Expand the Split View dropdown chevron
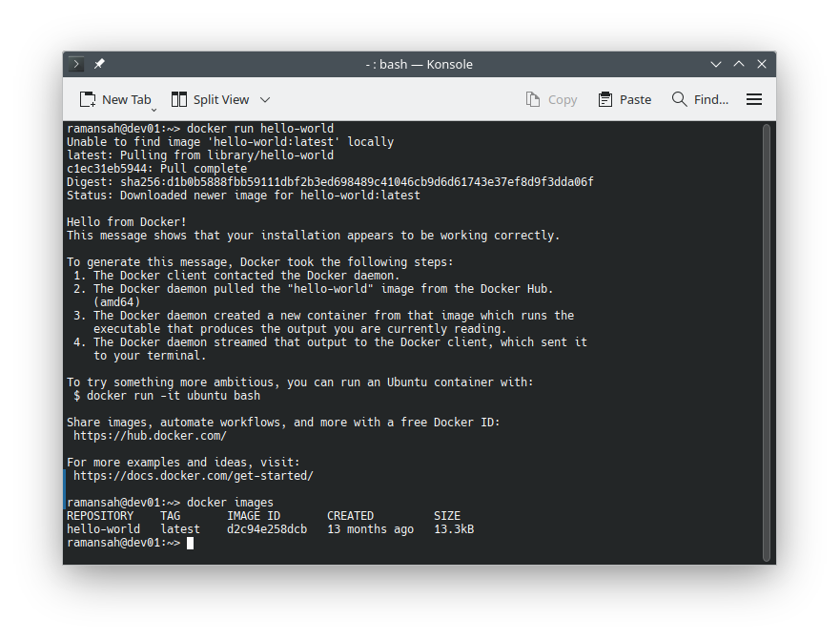The height and width of the screenshot is (640, 840). tap(265, 100)
